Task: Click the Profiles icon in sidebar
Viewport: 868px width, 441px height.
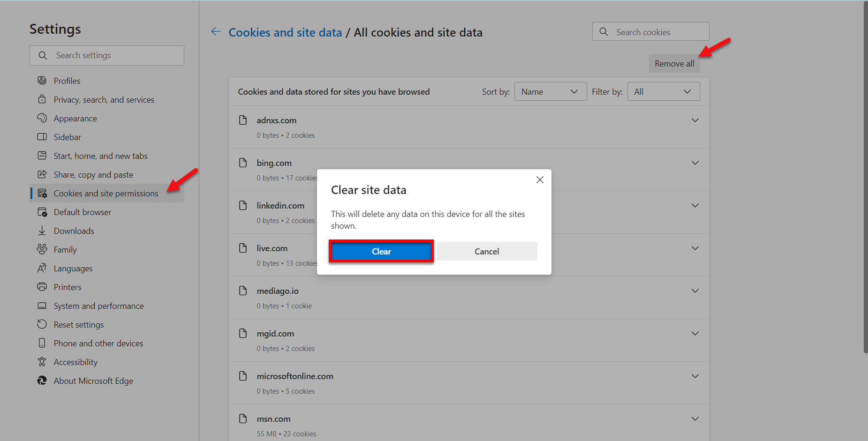Action: click(42, 81)
